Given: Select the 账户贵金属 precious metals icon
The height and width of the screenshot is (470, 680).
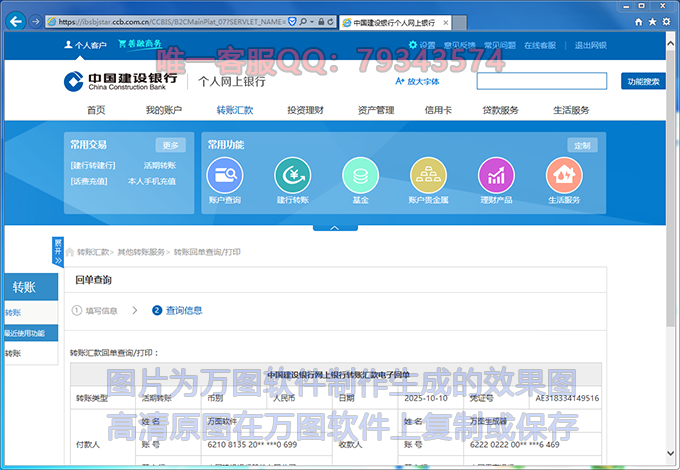Looking at the screenshot, I should click(428, 176).
